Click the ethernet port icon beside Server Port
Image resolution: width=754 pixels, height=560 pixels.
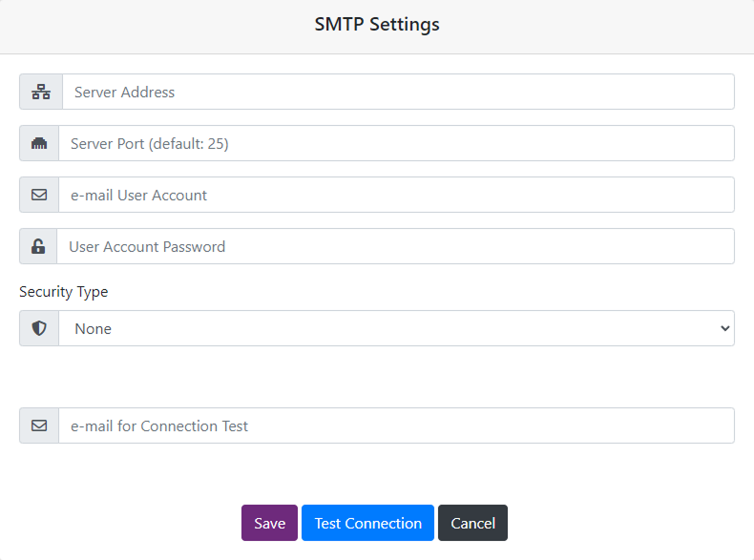pyautogui.click(x=39, y=143)
